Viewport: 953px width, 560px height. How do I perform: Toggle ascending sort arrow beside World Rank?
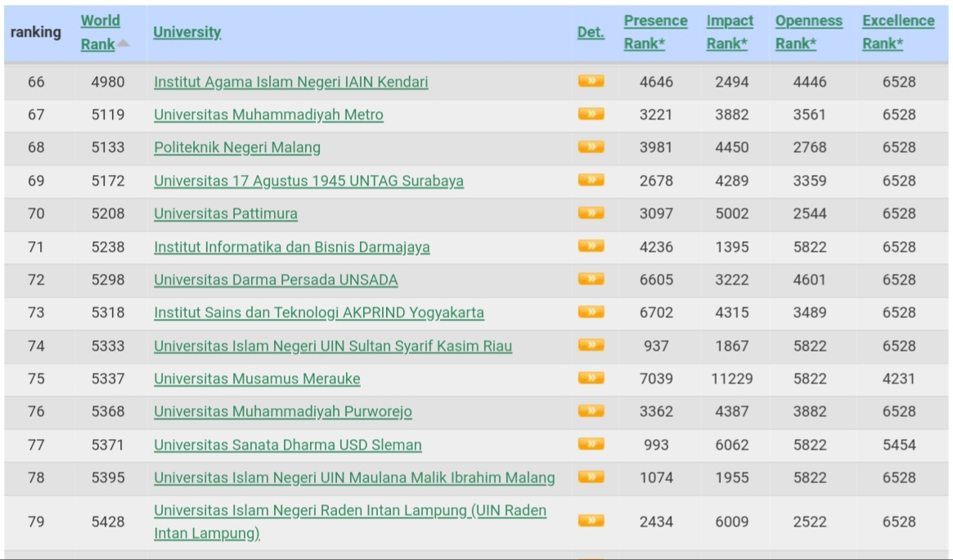[x=124, y=43]
